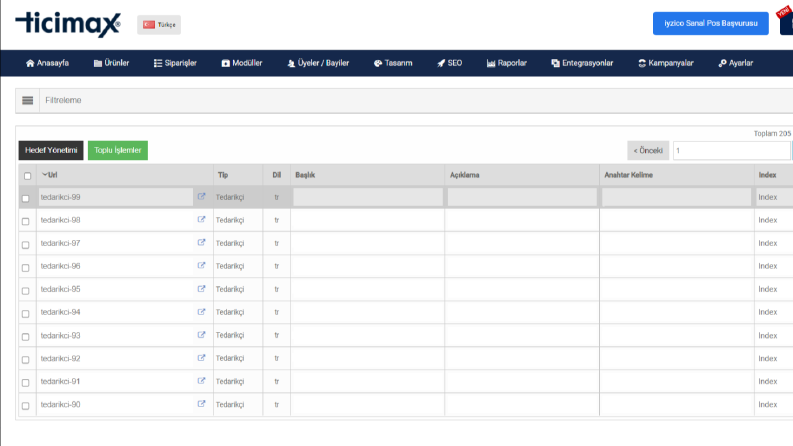Open the Üyeler / Bayiler menu
The image size is (793, 446).
318,63
